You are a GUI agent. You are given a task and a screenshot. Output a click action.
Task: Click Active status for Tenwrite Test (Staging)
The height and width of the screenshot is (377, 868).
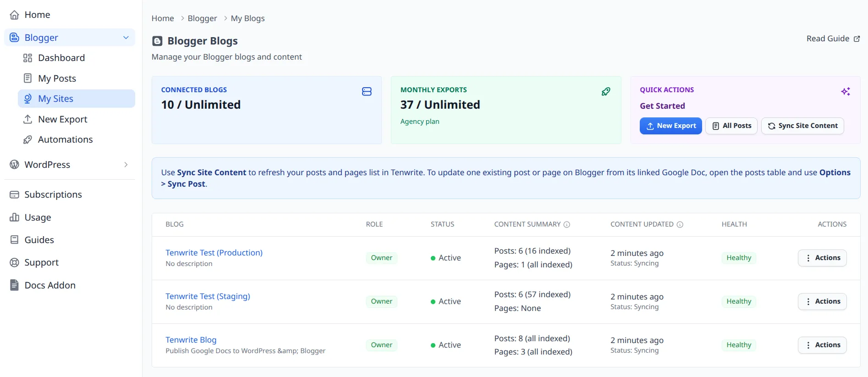click(446, 301)
